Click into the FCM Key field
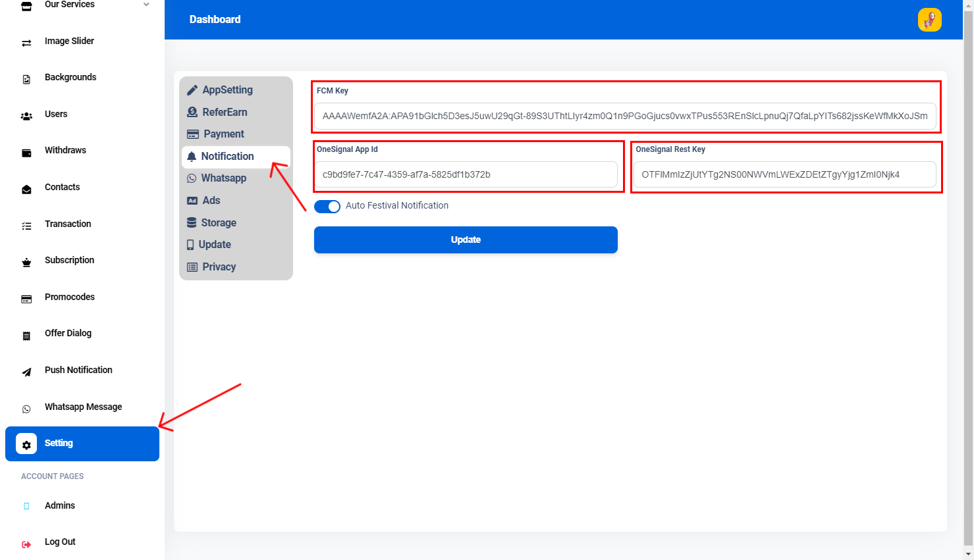This screenshot has width=974, height=560. [x=625, y=116]
